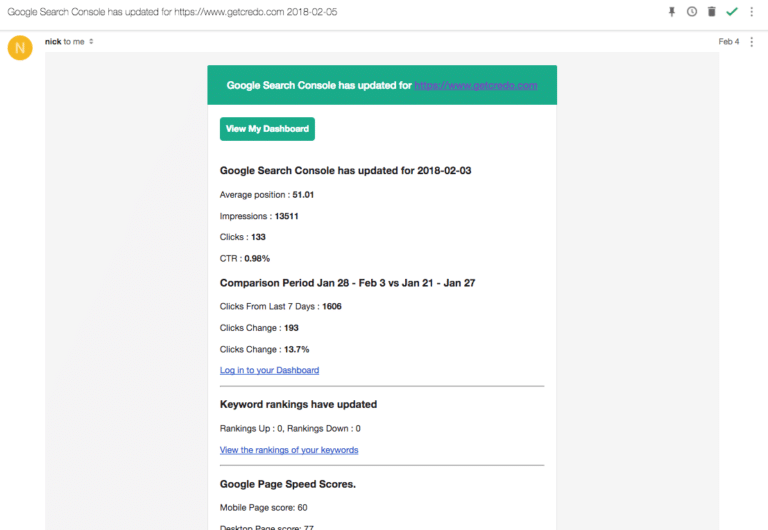
Task: Click the Feb 4 message date
Action: click(x=728, y=42)
